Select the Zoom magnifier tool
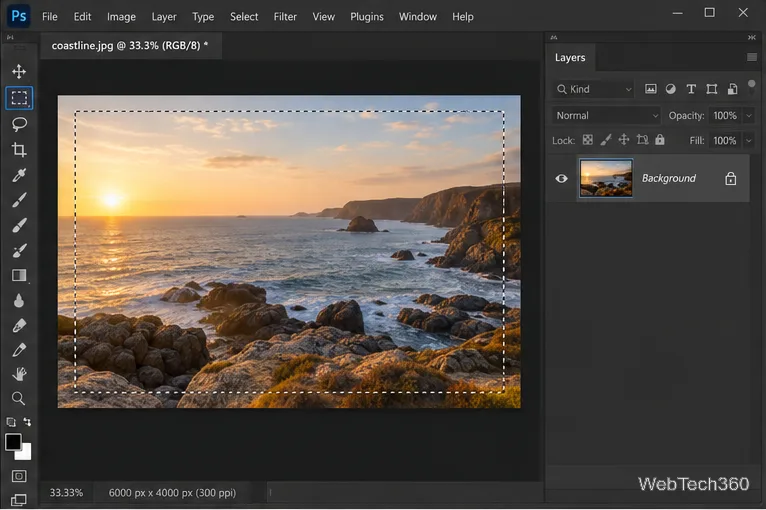Screen dimensions: 766x510 (x=19, y=399)
